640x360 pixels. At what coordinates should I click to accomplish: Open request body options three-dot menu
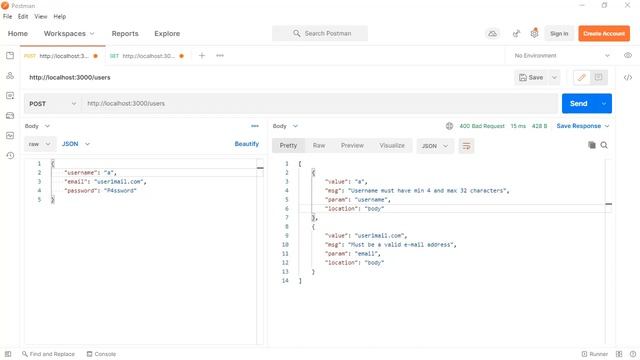coord(255,126)
